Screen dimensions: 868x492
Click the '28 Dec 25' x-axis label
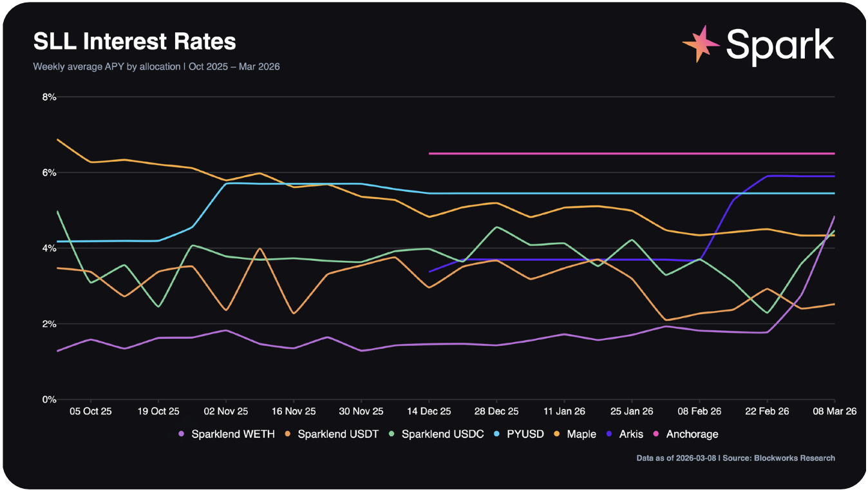496,411
